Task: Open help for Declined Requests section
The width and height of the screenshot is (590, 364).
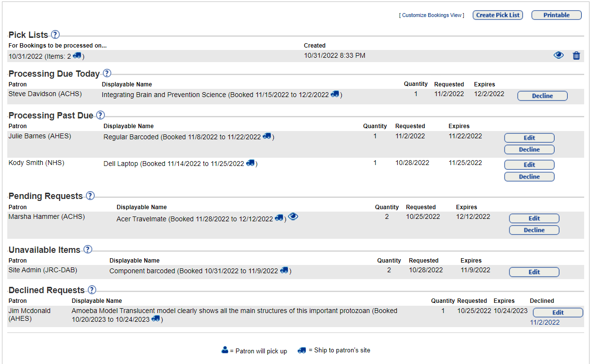Action: point(91,290)
